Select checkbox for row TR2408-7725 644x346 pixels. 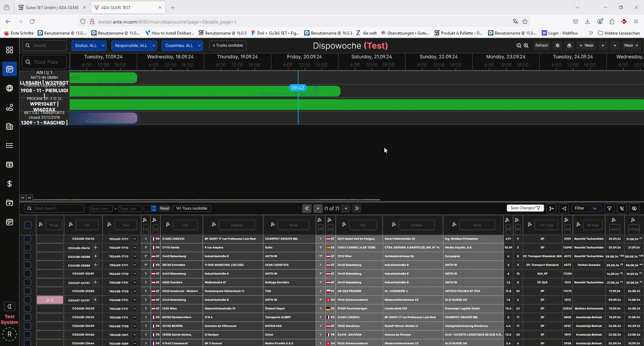click(x=28, y=291)
